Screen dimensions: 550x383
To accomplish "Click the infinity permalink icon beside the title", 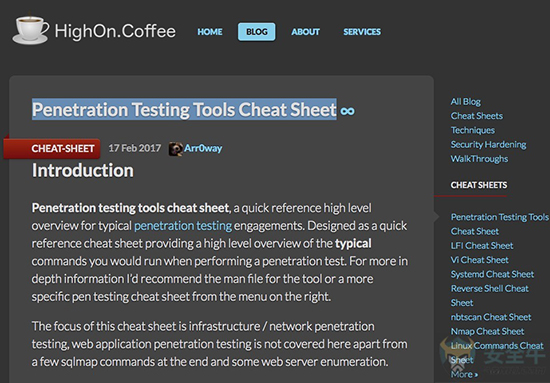I will click(x=347, y=111).
